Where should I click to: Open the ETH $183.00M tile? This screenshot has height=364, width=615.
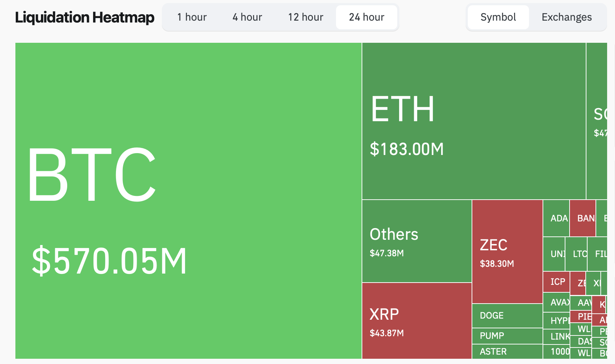(x=474, y=121)
